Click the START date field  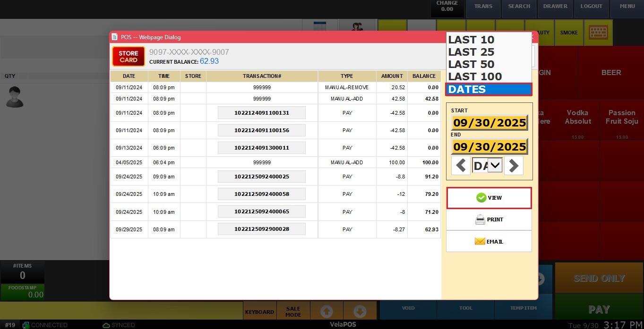pyautogui.click(x=489, y=123)
